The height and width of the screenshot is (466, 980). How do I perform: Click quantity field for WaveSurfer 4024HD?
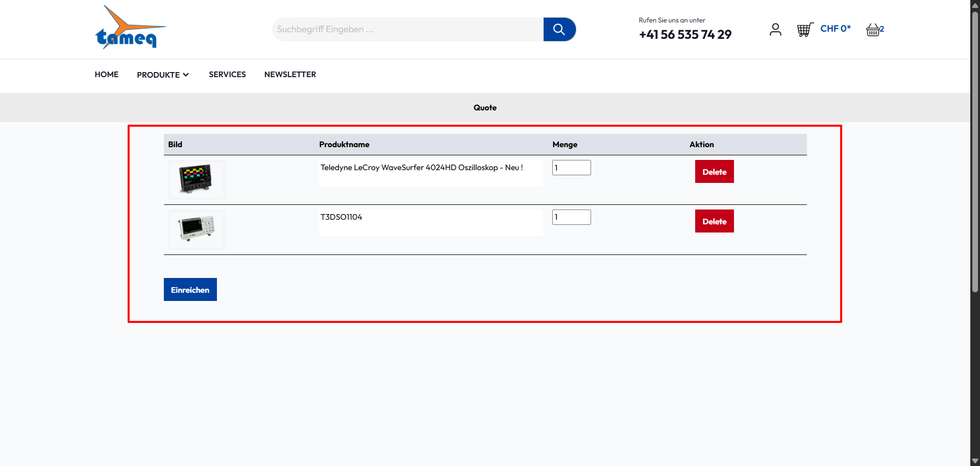pyautogui.click(x=571, y=168)
